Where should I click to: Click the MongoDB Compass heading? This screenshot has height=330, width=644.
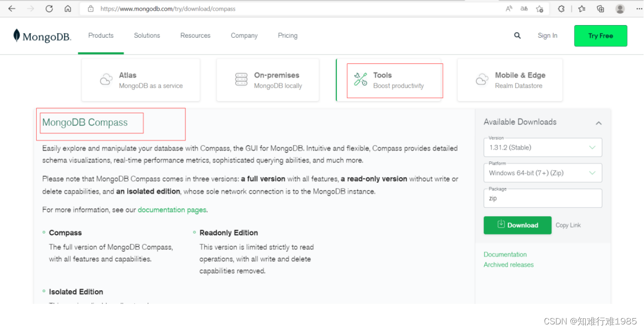pos(85,123)
